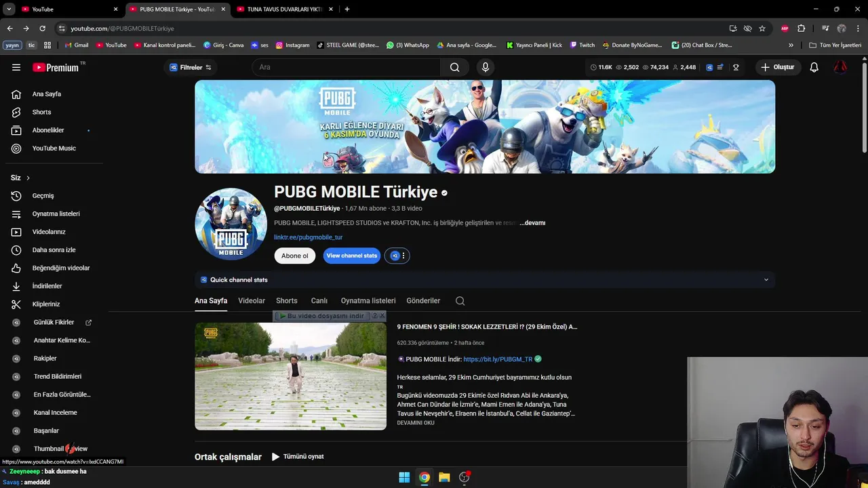
Task: Open File Explorer from the taskbar
Action: (444, 477)
